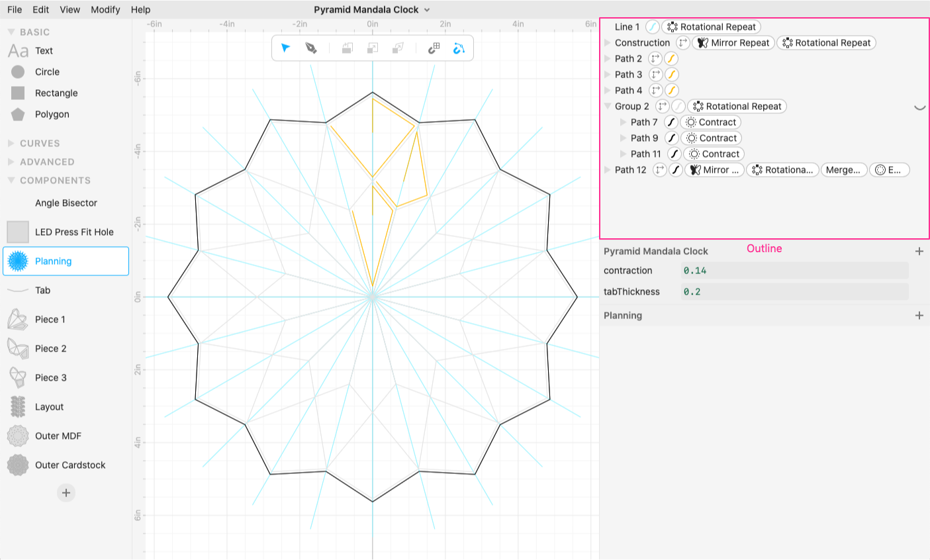Click Path 4 orange stroke swatch

(x=671, y=90)
